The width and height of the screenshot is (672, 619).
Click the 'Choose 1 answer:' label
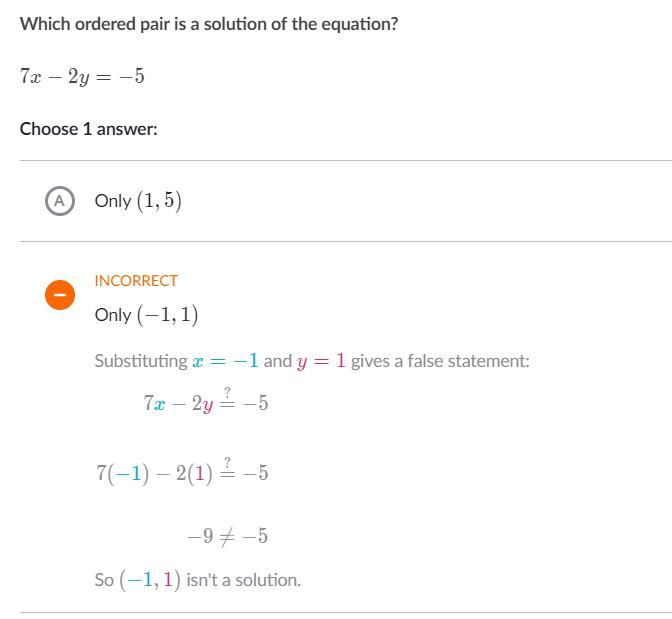(89, 129)
